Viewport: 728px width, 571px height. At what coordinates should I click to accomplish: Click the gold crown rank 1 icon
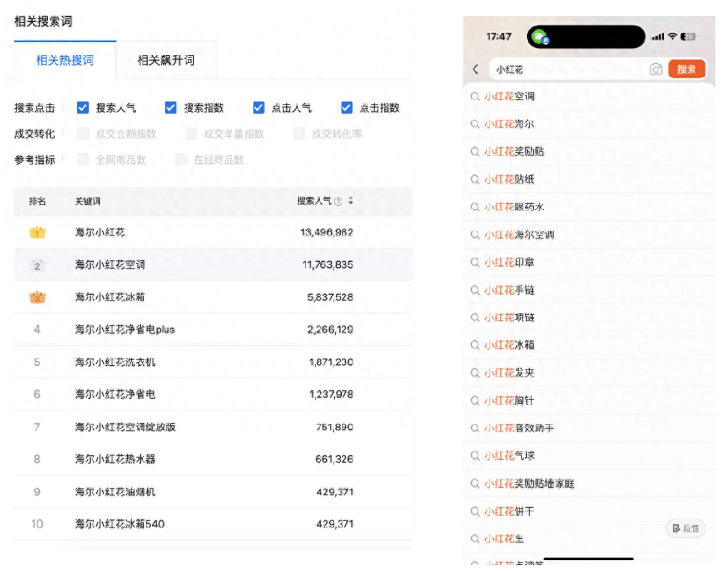tap(37, 232)
